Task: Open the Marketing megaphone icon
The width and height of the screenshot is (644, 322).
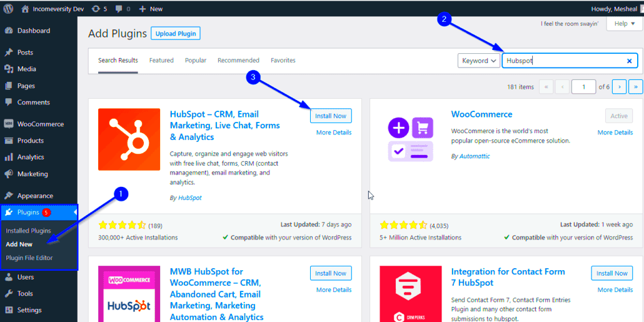Action: [9, 174]
